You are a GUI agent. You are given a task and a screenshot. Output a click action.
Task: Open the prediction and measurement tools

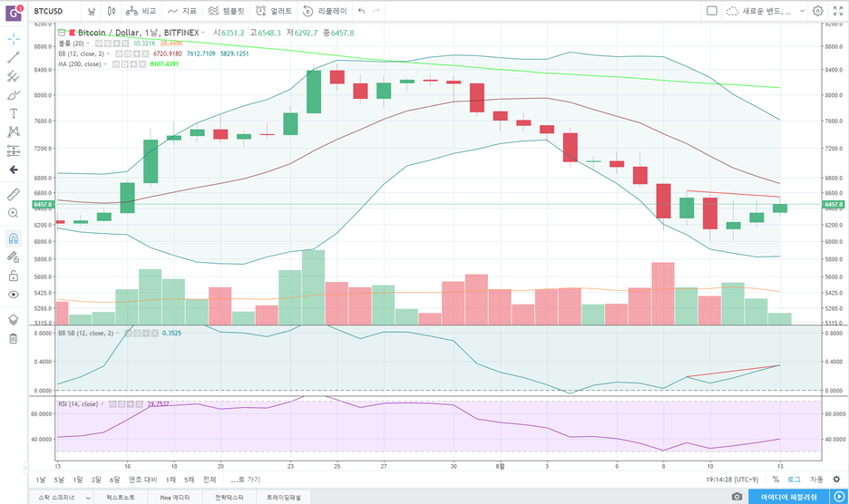[x=14, y=150]
